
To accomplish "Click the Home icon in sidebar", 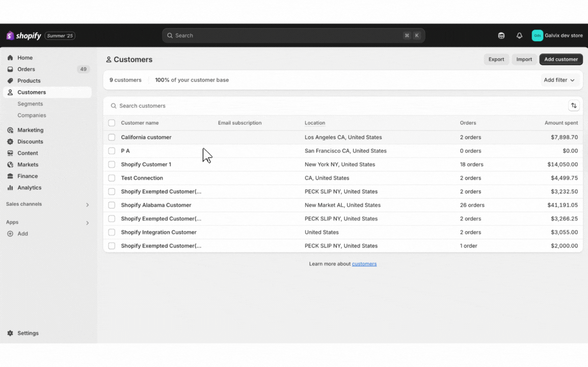I will tap(10, 58).
